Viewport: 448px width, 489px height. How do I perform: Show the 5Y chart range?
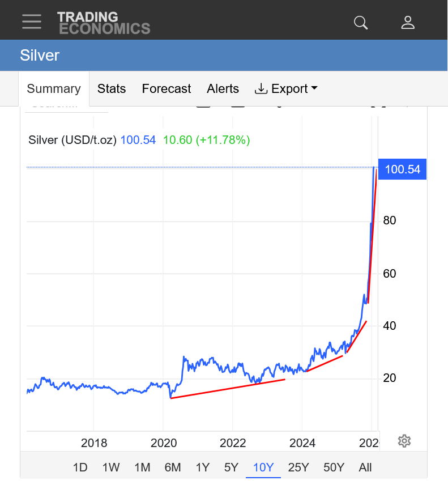click(x=231, y=467)
